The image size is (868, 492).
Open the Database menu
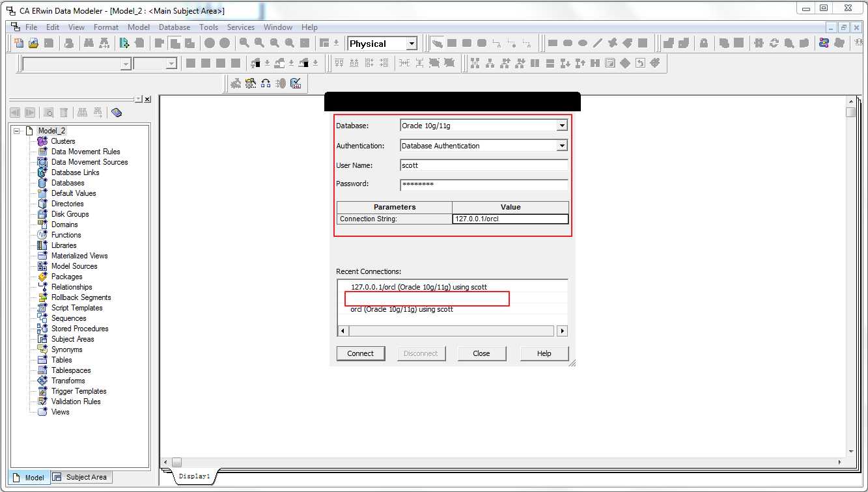(175, 27)
